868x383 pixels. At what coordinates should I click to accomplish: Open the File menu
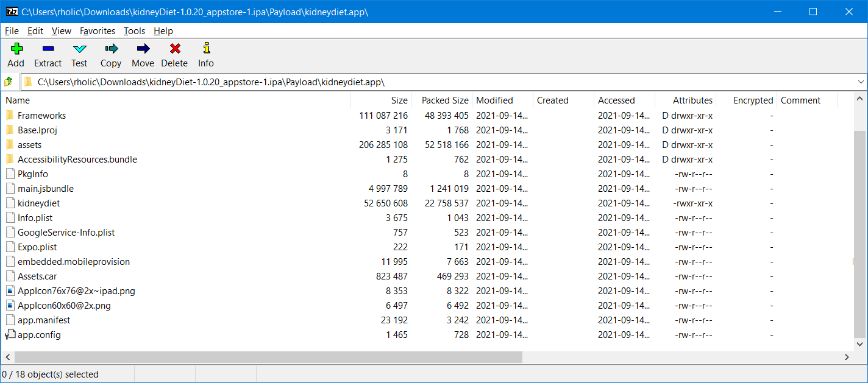11,31
